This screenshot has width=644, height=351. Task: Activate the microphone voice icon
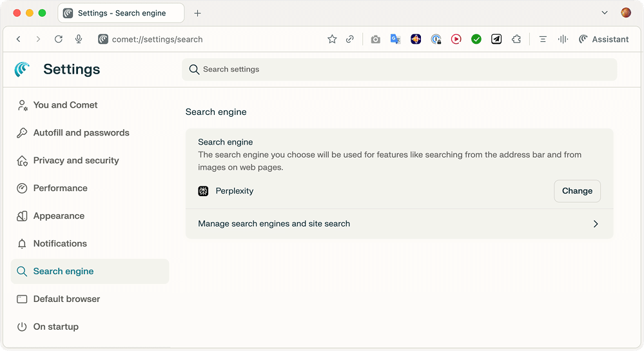(79, 39)
